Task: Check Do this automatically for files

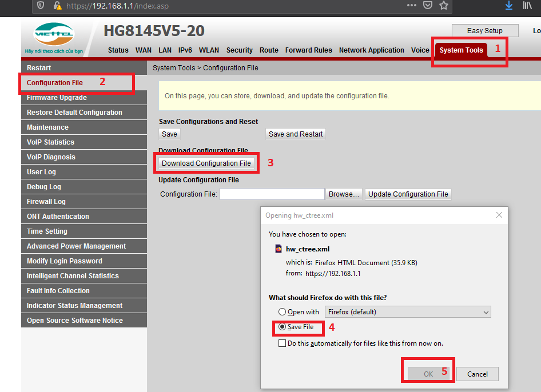Action: point(282,343)
